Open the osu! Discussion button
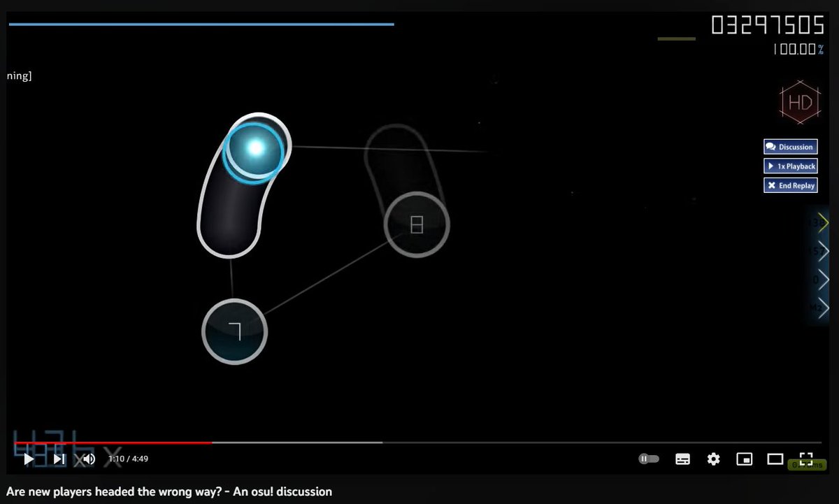The height and width of the screenshot is (504, 839). tap(791, 147)
